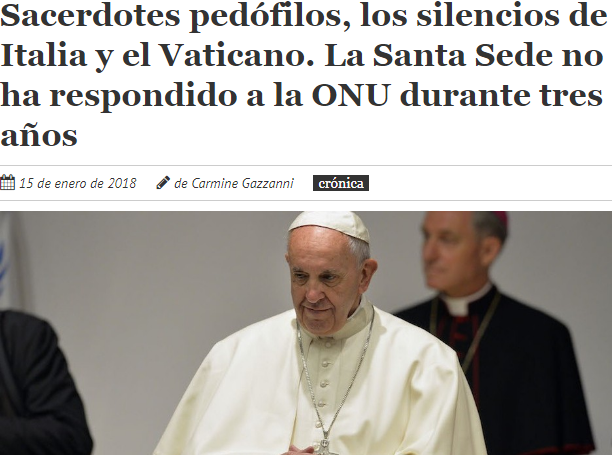Screen dimensions: 612x455
Task: Click the calendar icon beside the date
Action: 7,183
